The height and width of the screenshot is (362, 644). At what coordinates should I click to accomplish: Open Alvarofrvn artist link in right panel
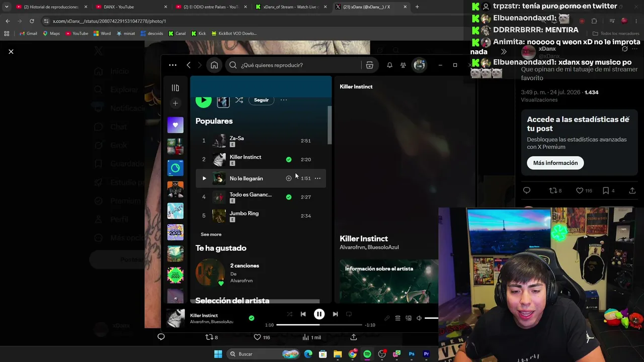click(352, 247)
